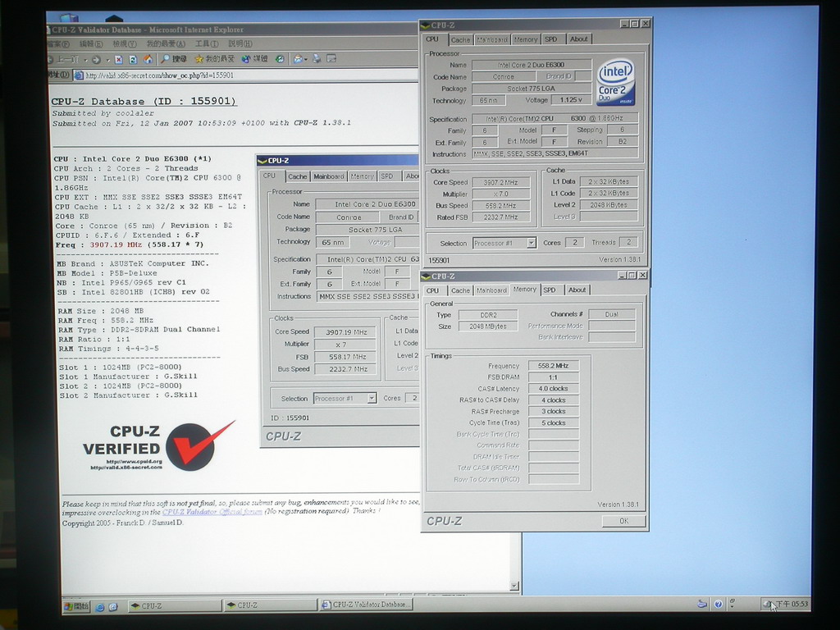Click memory Size value 2048 MBytes
This screenshot has width=840, height=630.
[x=488, y=326]
